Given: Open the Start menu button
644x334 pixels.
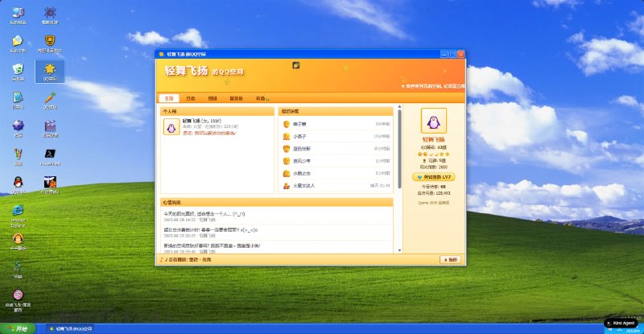Looking at the screenshot, I should (18, 328).
